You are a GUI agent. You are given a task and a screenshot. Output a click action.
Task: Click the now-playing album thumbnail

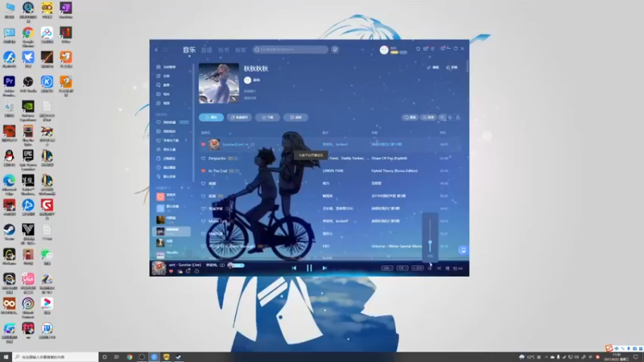point(159,269)
